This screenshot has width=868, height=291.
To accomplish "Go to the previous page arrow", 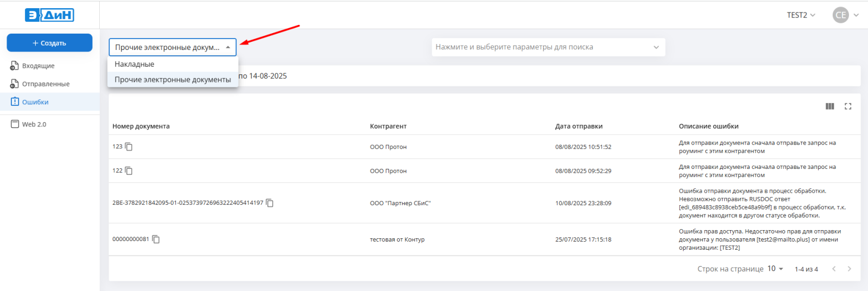I will click(834, 269).
